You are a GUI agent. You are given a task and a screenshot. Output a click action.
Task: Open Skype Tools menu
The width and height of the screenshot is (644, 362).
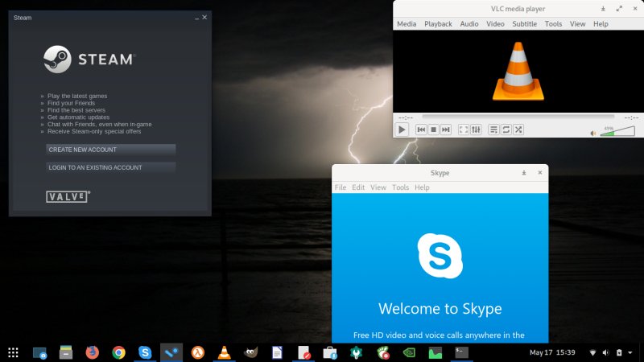(x=400, y=187)
